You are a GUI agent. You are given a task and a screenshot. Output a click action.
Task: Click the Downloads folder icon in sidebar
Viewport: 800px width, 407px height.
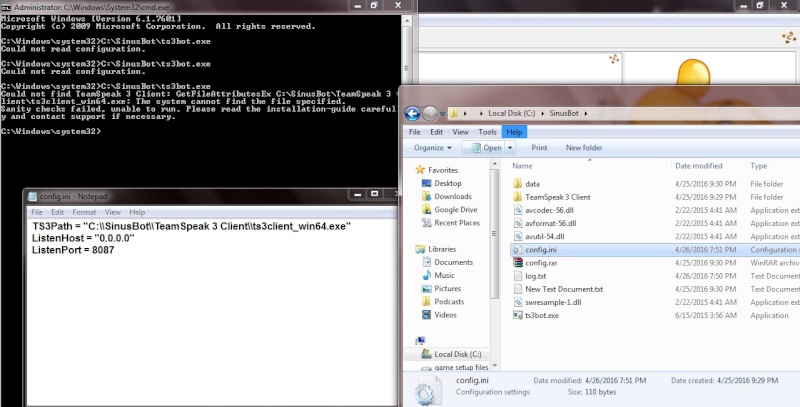coord(427,196)
